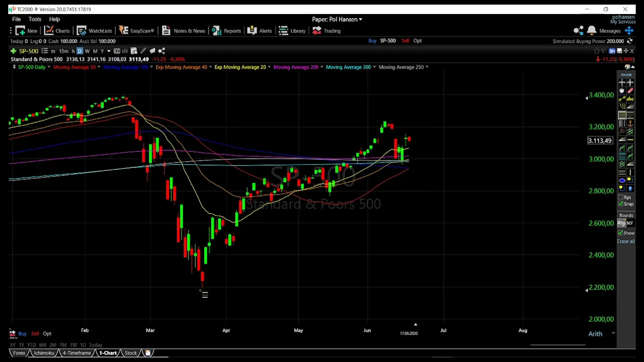Toggle the Snap checkbox
This screenshot has width=644, height=362.
621,204
